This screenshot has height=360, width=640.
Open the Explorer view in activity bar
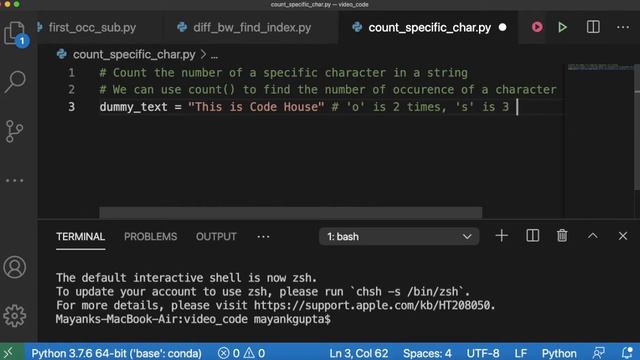[x=16, y=33]
